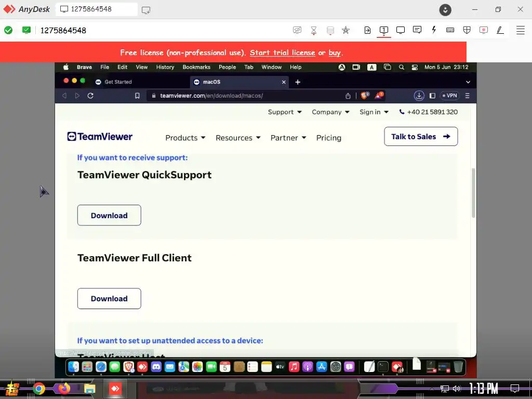This screenshot has width=532, height=399.
Task: Open App Store from the macOS dock
Action: pos(321,367)
